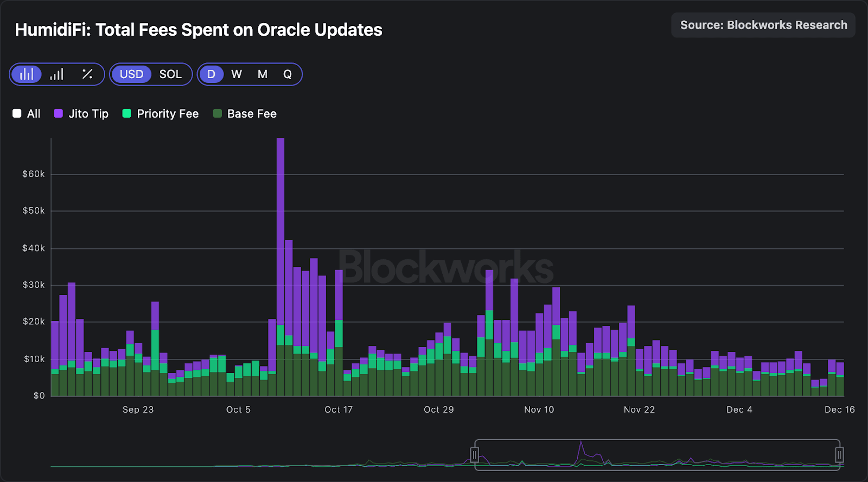Switch currency to SOL
868x482 pixels.
click(x=170, y=74)
